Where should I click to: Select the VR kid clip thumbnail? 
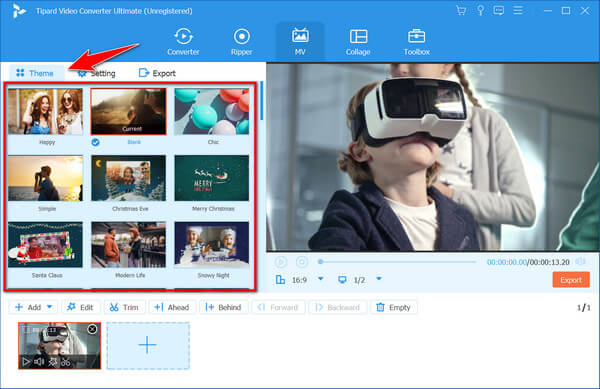pyautogui.click(x=60, y=346)
